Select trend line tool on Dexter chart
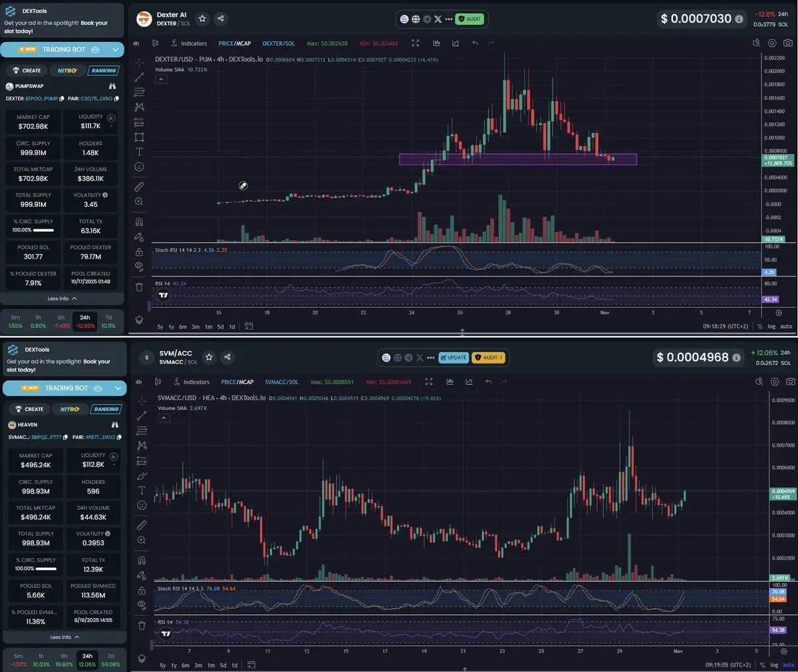This screenshot has height=672, width=798. tap(139, 77)
